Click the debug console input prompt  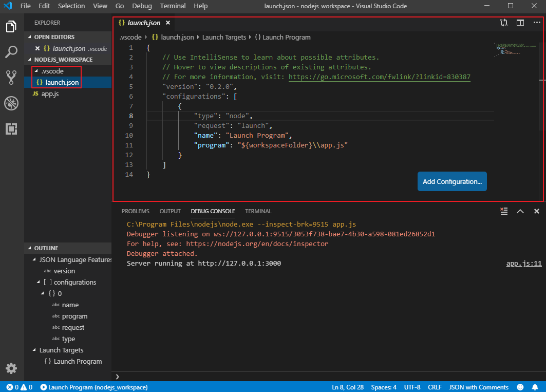327,377
